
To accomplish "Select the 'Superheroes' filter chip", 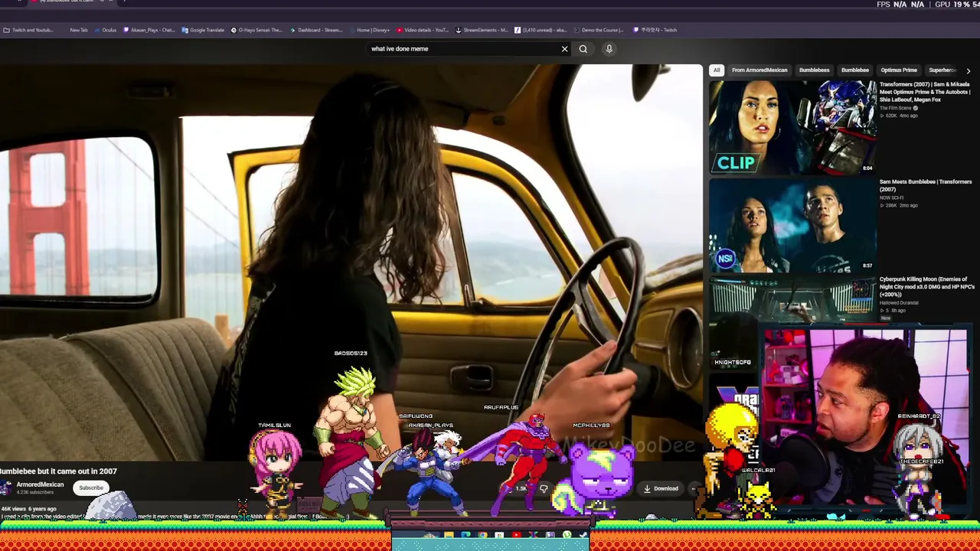I will point(942,70).
